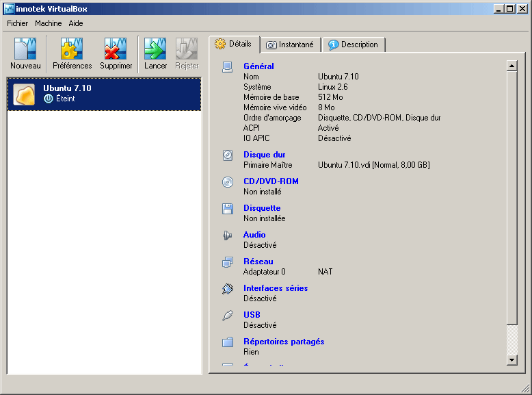This screenshot has height=395, width=532.
Task: Click the Audio speaker icon
Action: pos(227,235)
